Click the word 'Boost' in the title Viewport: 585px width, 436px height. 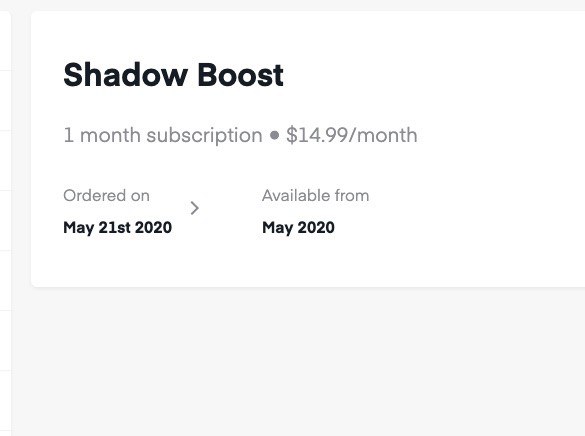(x=241, y=75)
